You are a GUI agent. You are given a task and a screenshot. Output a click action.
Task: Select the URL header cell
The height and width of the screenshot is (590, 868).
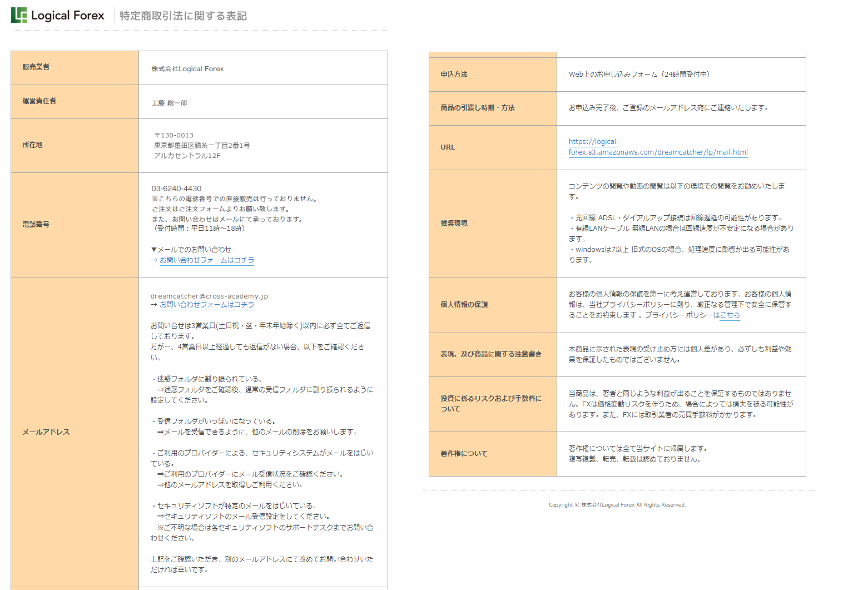[x=493, y=147]
